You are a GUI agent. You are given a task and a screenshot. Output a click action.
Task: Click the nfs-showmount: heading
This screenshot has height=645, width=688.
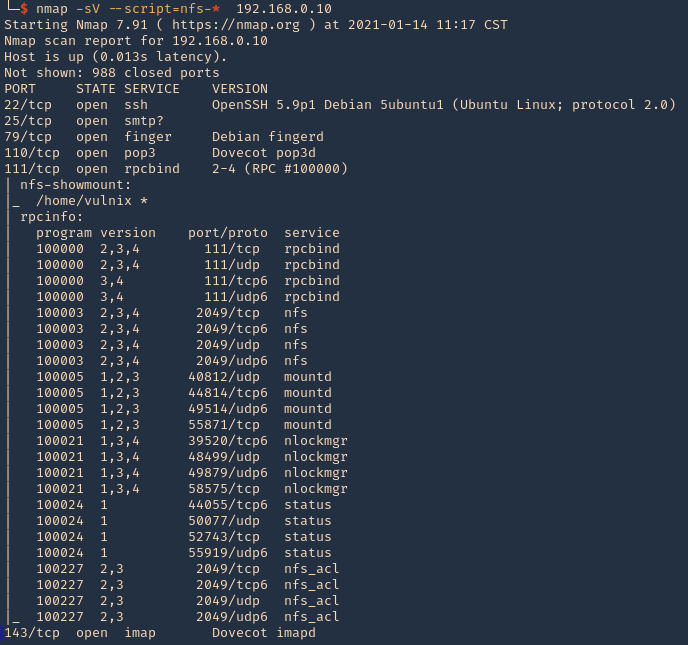[x=76, y=184]
